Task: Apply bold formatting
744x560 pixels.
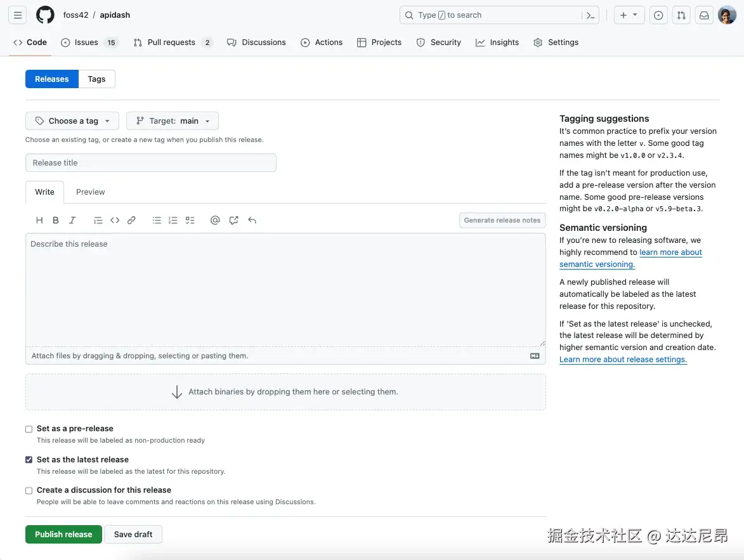Action: point(56,220)
